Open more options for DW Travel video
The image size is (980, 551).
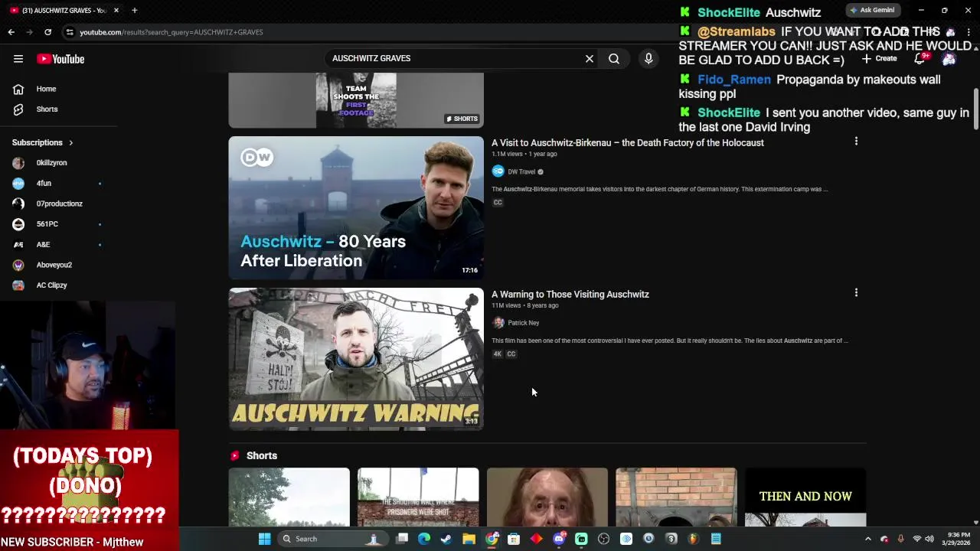click(856, 142)
